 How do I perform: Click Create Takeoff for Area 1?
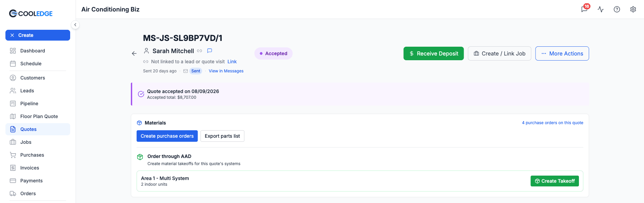pyautogui.click(x=555, y=181)
